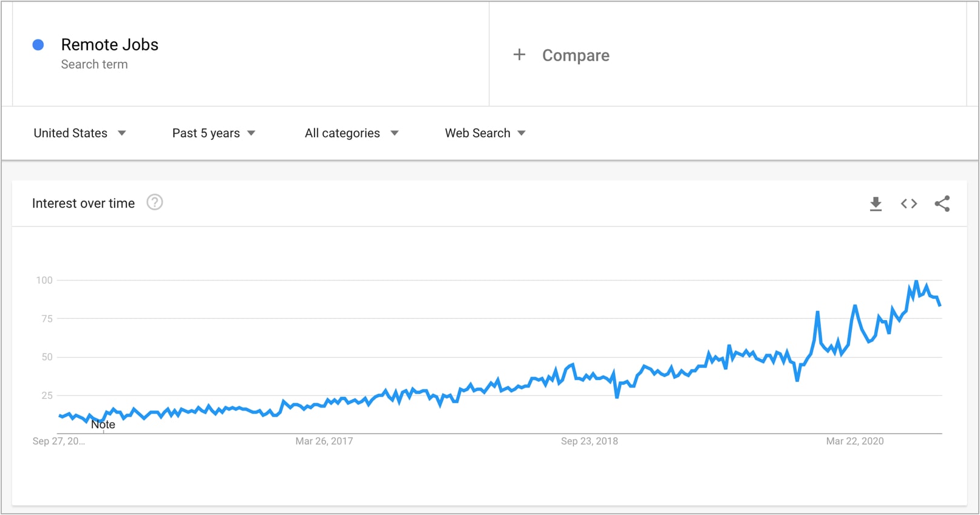
Task: Open the All categories dropdown
Action: pyautogui.click(x=352, y=133)
